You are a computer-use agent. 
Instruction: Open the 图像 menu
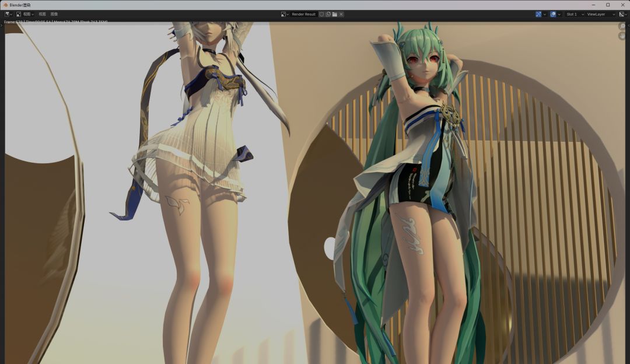pos(54,14)
